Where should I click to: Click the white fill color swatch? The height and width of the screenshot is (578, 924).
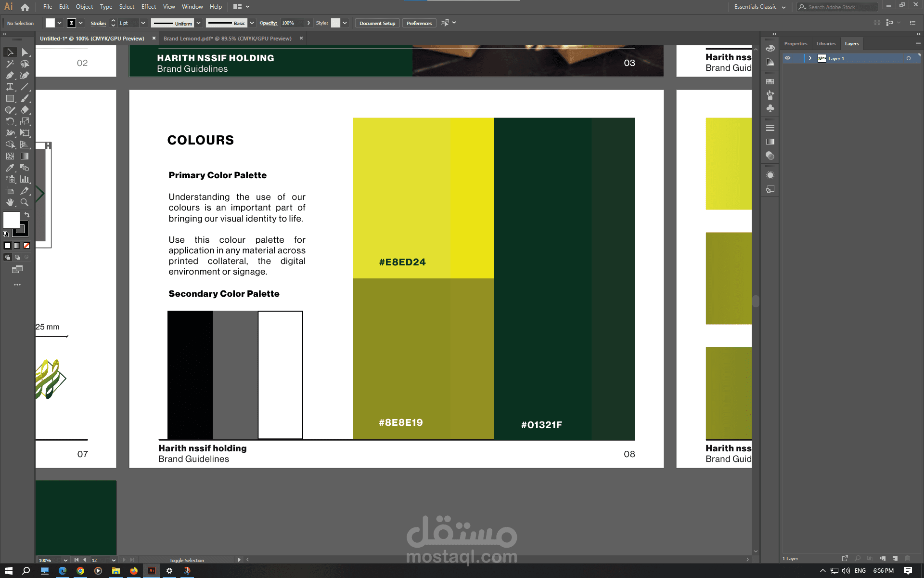[x=11, y=220]
